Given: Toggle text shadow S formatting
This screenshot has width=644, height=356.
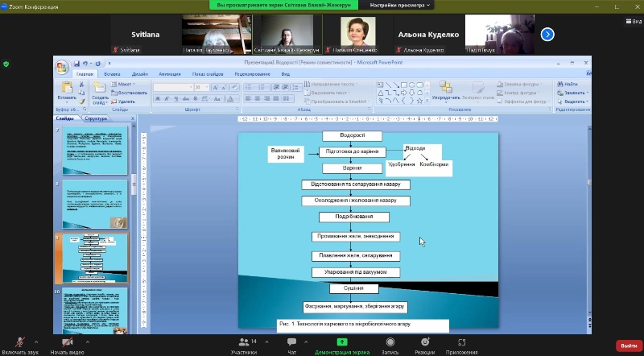Looking at the screenshot, I should click(x=195, y=98).
